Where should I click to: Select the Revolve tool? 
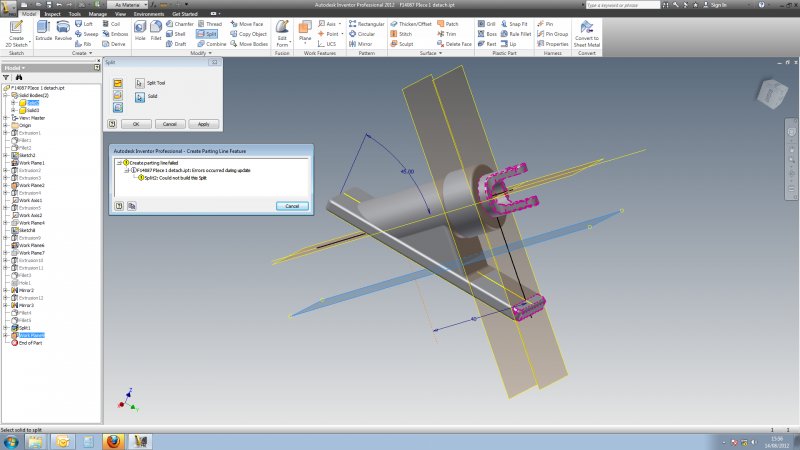click(x=62, y=28)
